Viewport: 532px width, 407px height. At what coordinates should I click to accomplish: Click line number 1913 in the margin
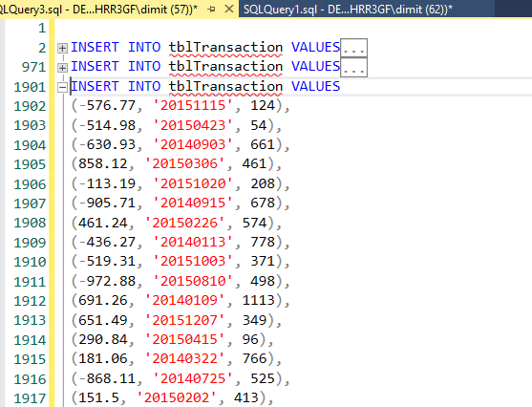pyautogui.click(x=30, y=321)
